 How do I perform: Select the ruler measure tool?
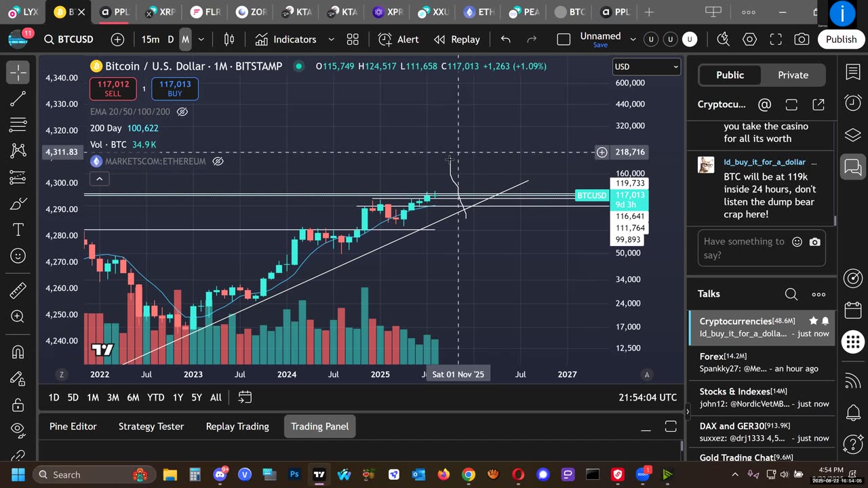18,290
